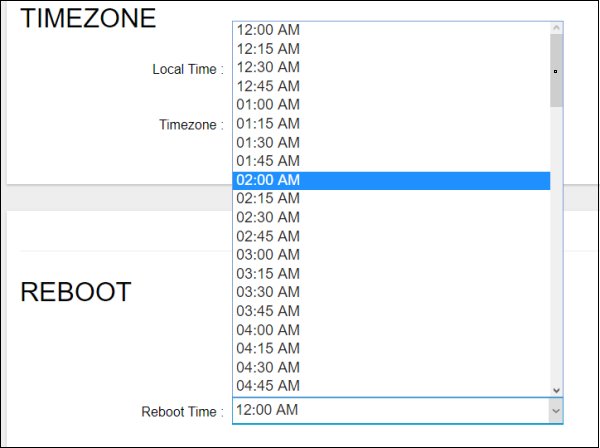Pick 02:30 AM in the list

coord(391,217)
